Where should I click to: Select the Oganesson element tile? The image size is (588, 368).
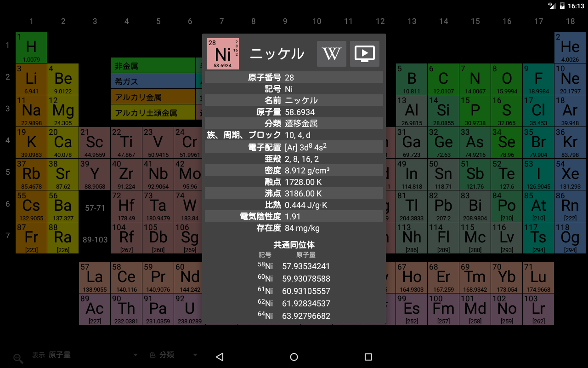(570, 238)
